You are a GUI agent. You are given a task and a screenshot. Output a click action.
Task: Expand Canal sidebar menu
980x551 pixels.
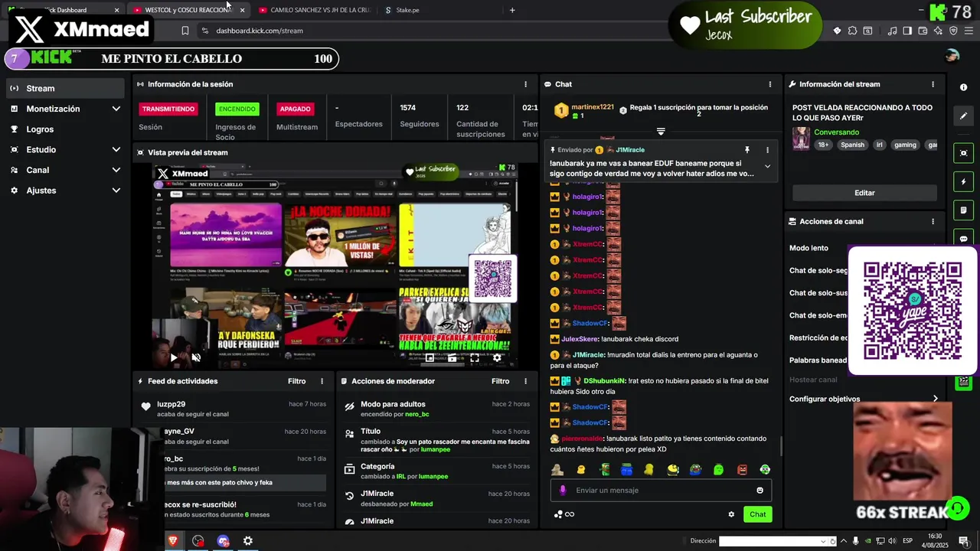(65, 170)
